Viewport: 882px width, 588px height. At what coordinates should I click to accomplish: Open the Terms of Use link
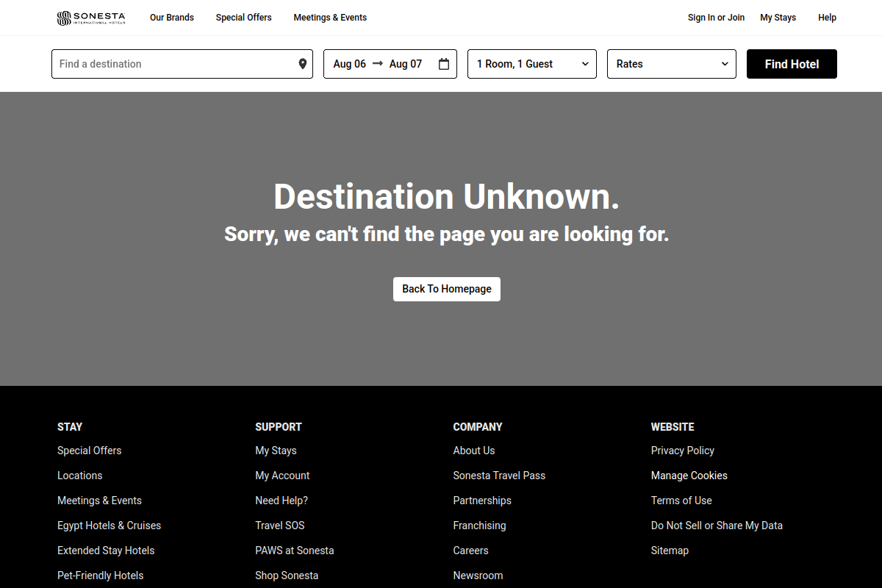pos(681,501)
